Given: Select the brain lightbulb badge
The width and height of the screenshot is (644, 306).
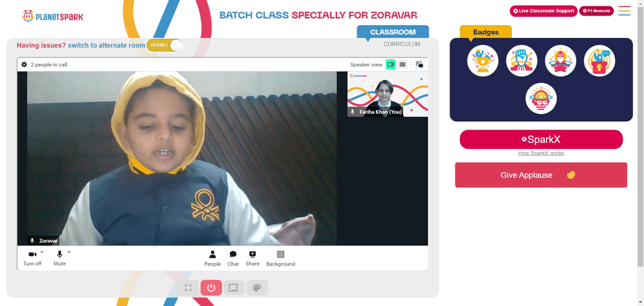Looking at the screenshot, I should click(541, 99).
